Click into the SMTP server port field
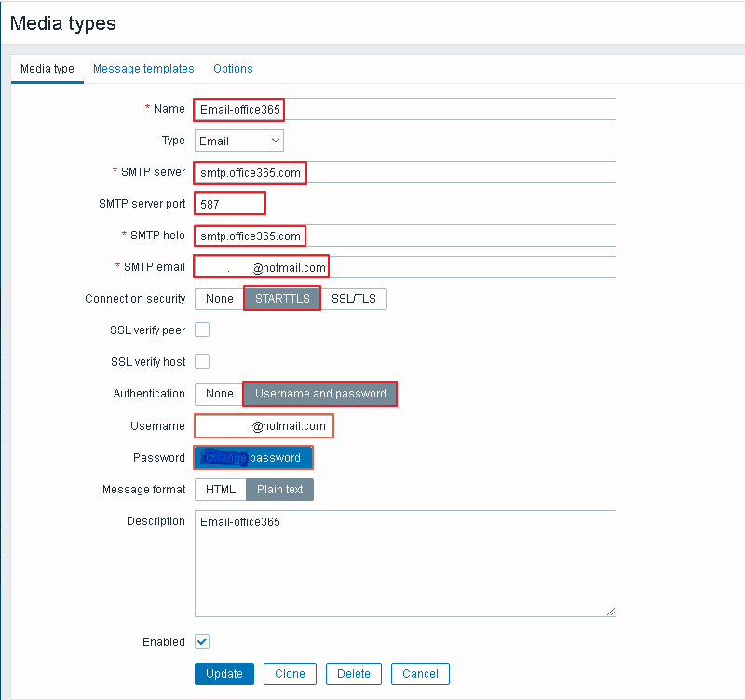745x700 pixels. click(230, 204)
